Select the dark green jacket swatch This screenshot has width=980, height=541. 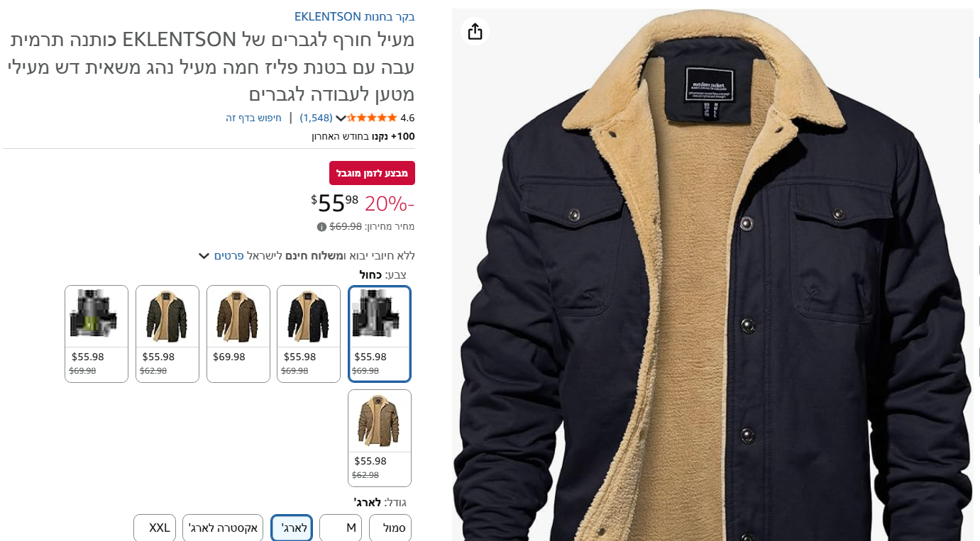[x=167, y=334]
